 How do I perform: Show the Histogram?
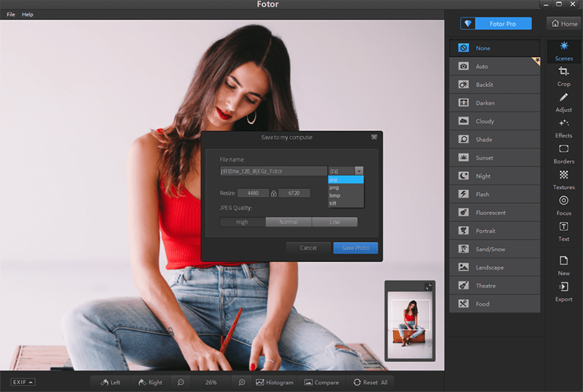[x=274, y=382]
